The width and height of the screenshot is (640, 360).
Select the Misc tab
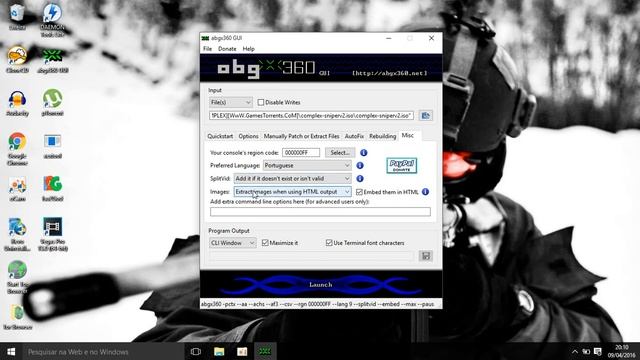408,136
